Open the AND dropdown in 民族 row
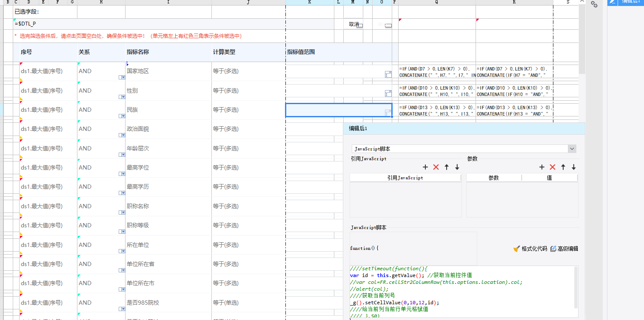 (x=122, y=116)
